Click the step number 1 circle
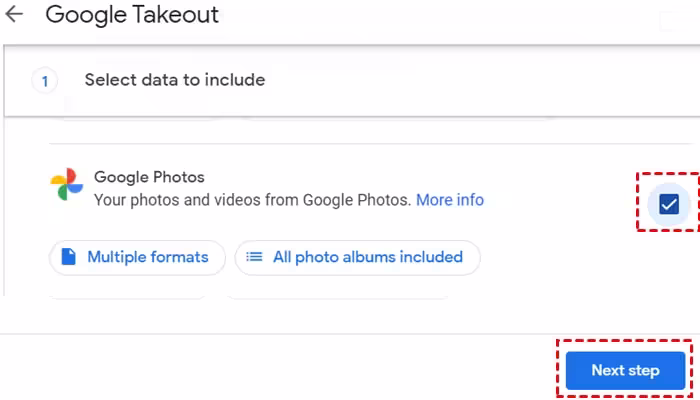This screenshot has width=700, height=400. (x=45, y=80)
